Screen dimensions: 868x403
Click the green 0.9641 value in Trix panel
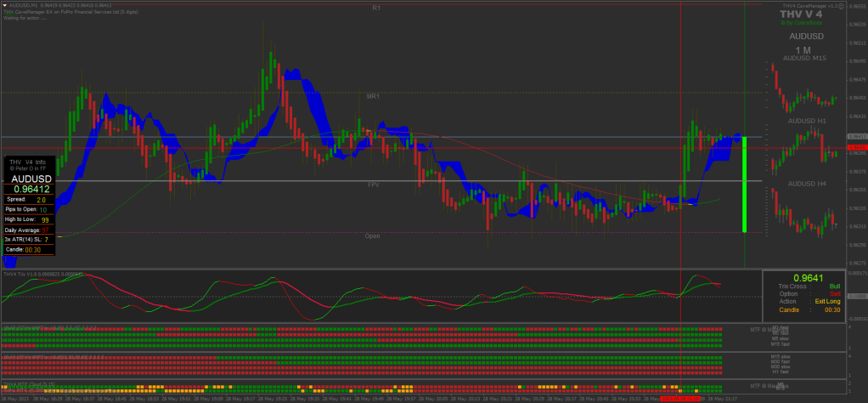(809, 278)
